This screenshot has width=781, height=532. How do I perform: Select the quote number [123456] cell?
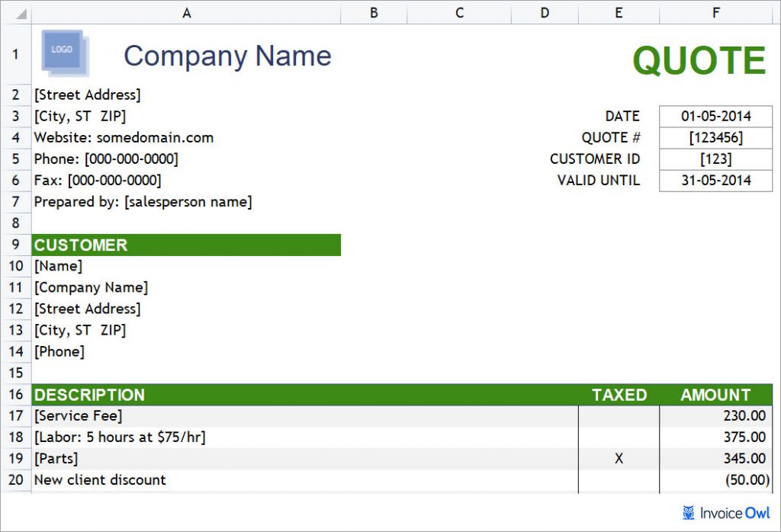(715, 137)
